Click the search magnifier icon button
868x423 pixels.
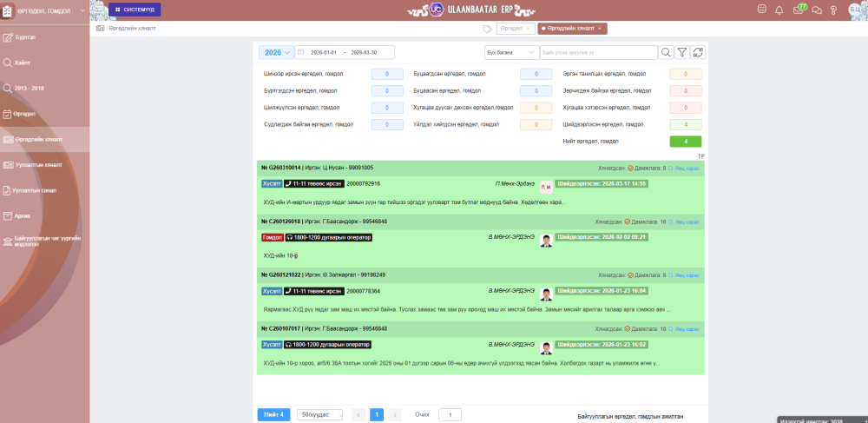tap(666, 52)
